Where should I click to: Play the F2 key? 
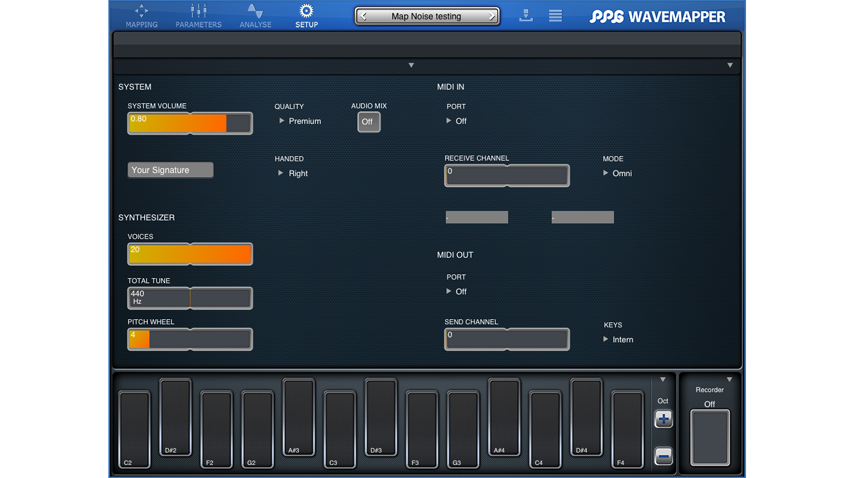[x=216, y=429]
